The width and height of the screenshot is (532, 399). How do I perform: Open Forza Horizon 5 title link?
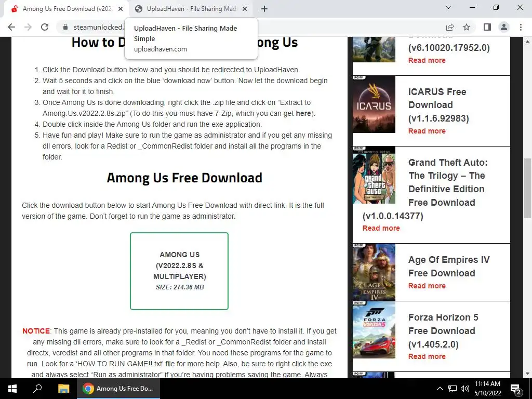[443, 331]
